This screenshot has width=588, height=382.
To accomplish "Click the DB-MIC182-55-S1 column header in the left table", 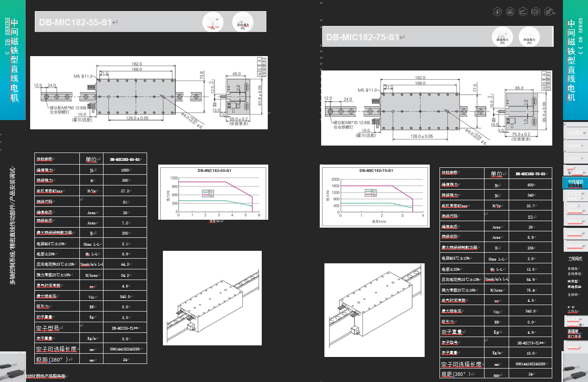I will 125,159.
